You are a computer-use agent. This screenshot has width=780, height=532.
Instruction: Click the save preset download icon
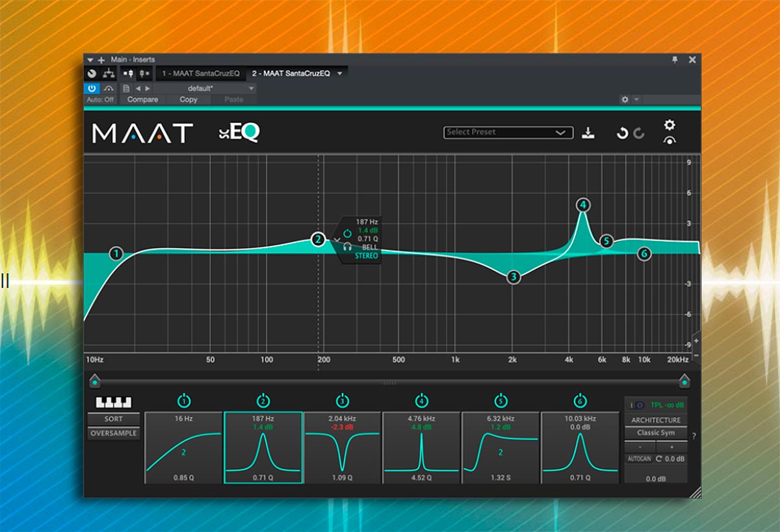pyautogui.click(x=588, y=133)
